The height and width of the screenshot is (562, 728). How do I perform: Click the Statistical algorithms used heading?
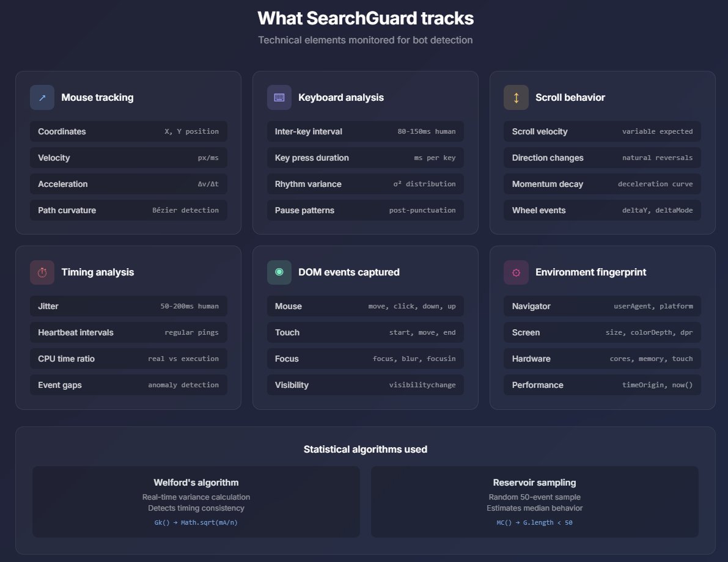tap(366, 449)
